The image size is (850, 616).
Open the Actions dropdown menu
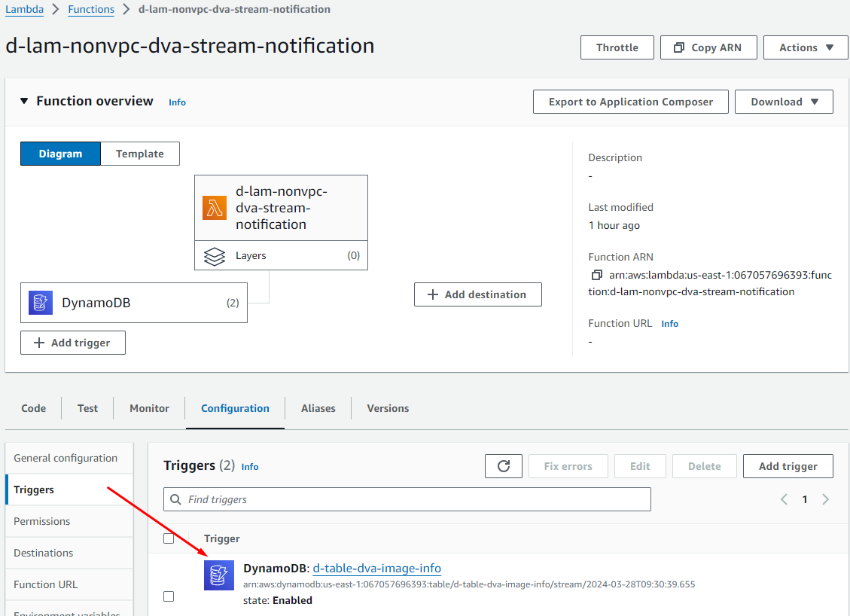[806, 47]
